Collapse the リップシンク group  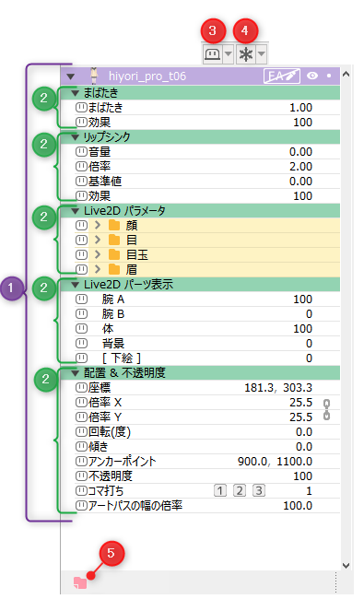pos(76,137)
